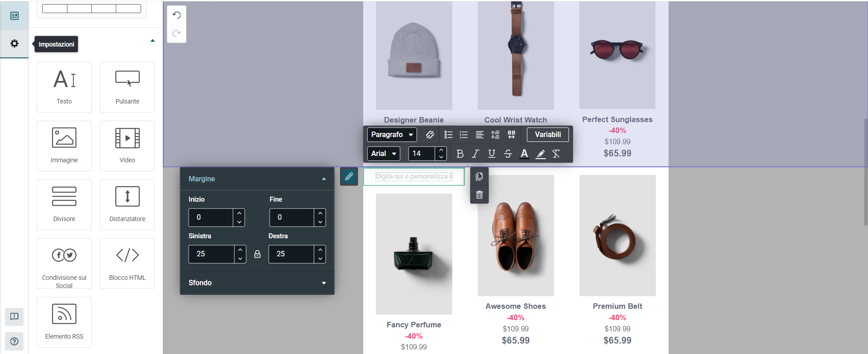This screenshot has width=868, height=354.
Task: Switch to the content blocks tab
Action: (14, 16)
